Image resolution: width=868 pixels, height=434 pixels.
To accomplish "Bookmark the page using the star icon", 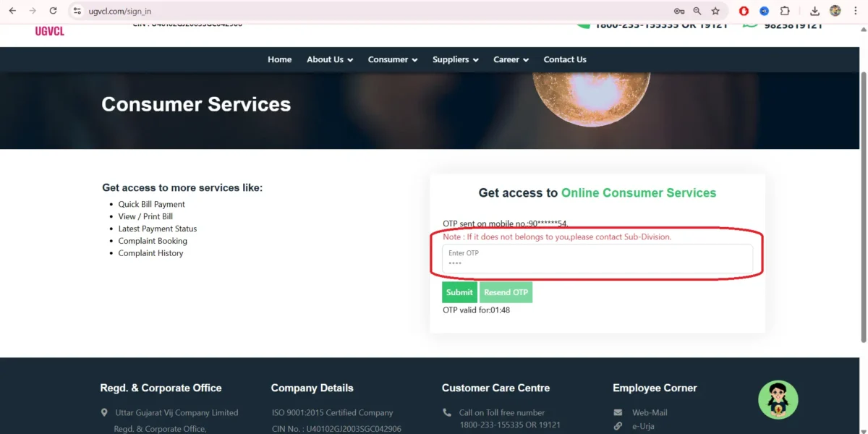I will [x=715, y=11].
